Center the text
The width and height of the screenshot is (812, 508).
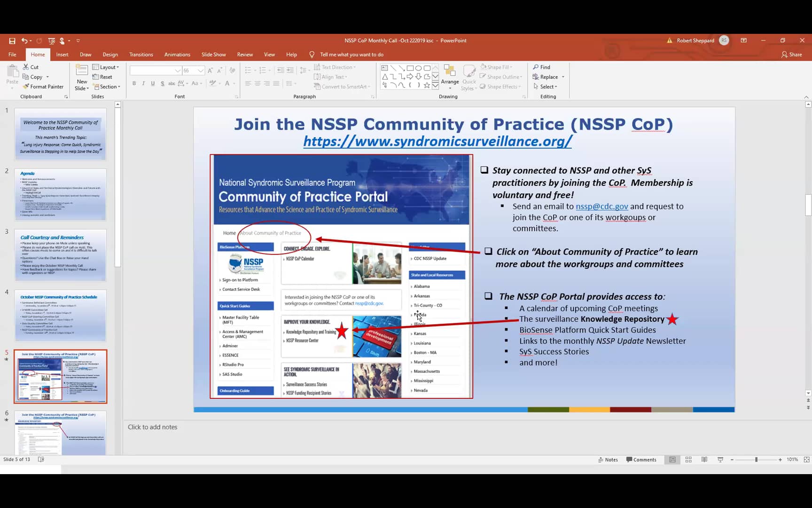(257, 84)
